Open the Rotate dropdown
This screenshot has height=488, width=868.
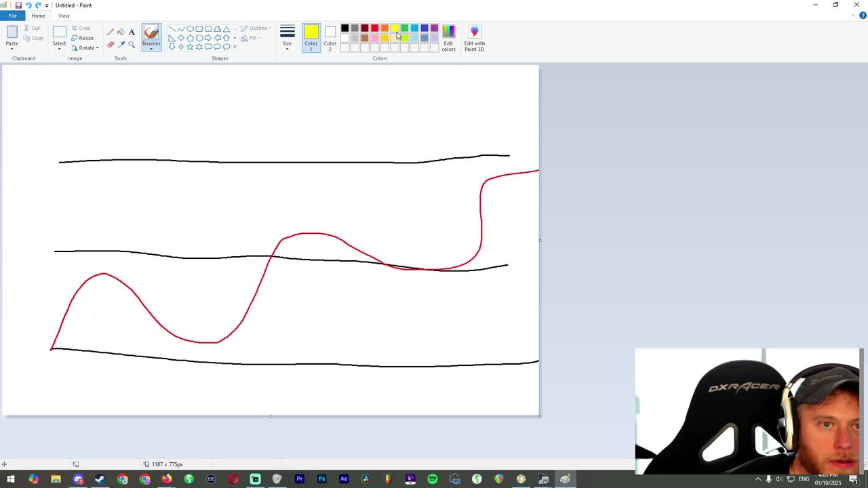click(85, 48)
